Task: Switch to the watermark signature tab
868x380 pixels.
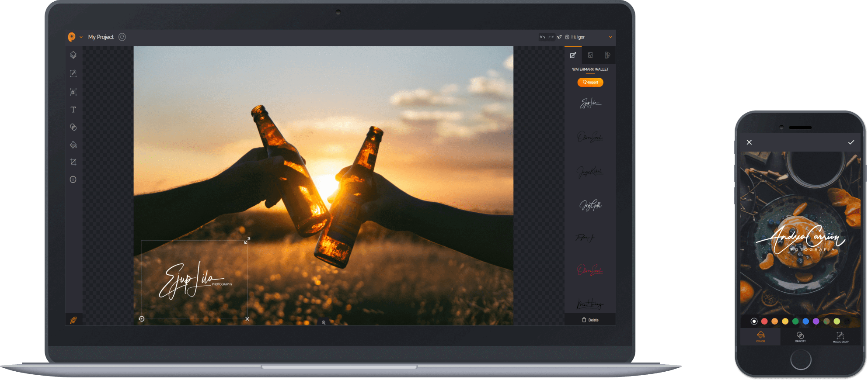Action: click(573, 55)
